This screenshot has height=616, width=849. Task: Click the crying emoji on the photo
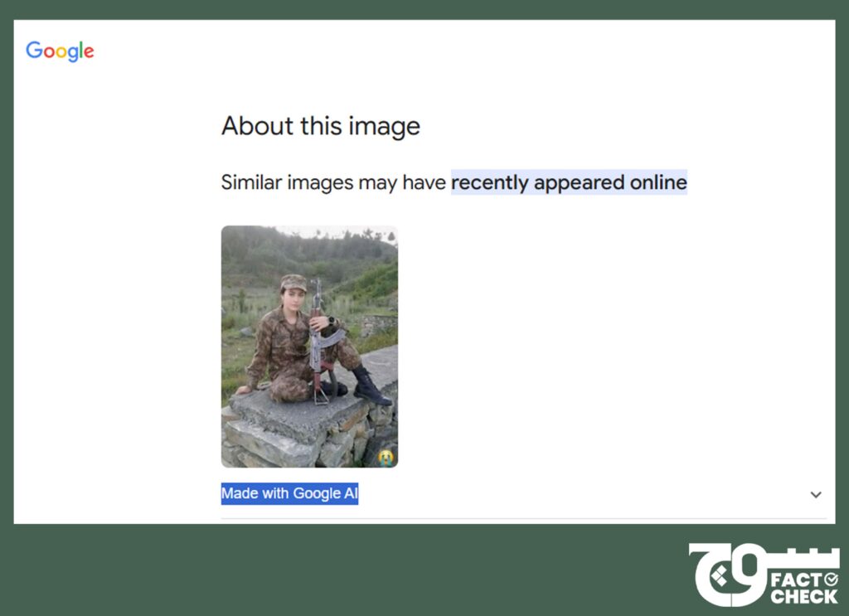(386, 456)
